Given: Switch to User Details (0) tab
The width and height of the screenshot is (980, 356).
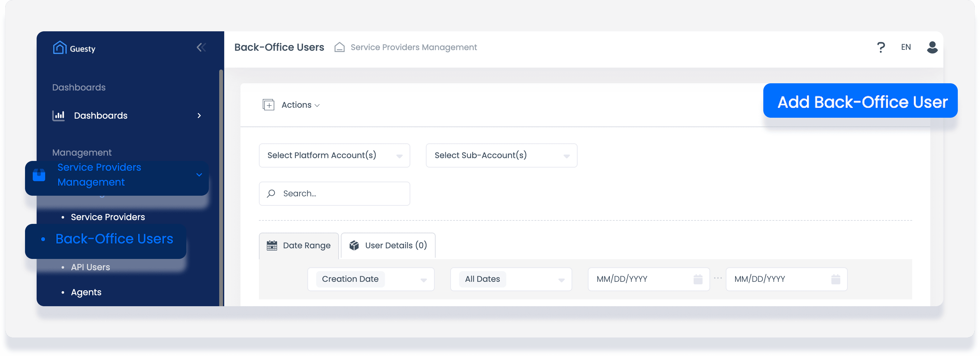Looking at the screenshot, I should tap(388, 245).
